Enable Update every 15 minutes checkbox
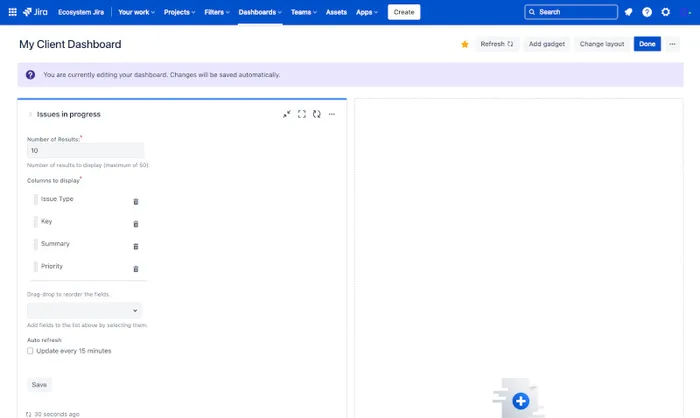 click(x=31, y=351)
